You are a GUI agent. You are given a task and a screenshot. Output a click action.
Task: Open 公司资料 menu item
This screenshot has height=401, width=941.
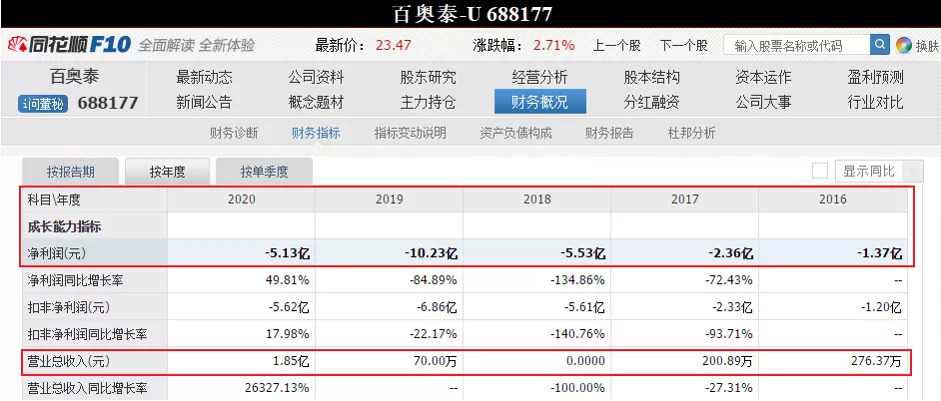(316, 77)
